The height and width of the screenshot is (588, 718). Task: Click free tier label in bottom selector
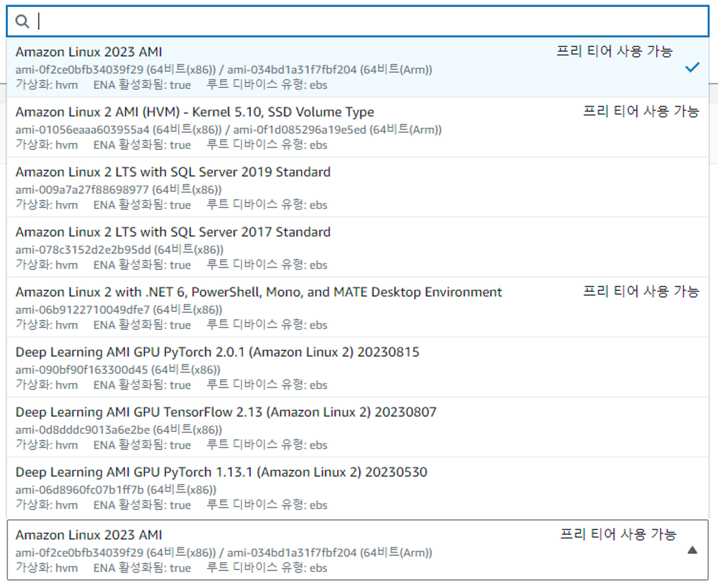(618, 534)
